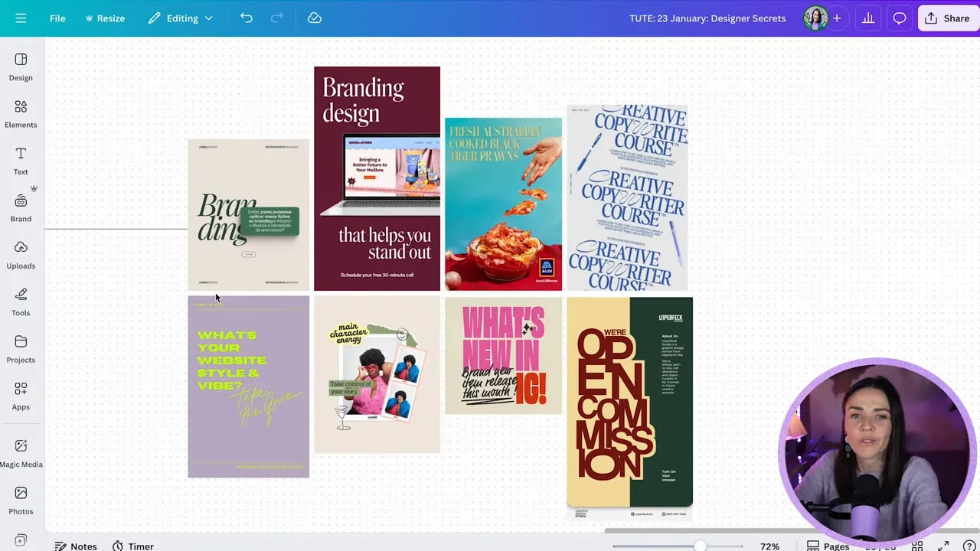Select the Text tool in the sidebar
980x551 pixels.
click(21, 162)
